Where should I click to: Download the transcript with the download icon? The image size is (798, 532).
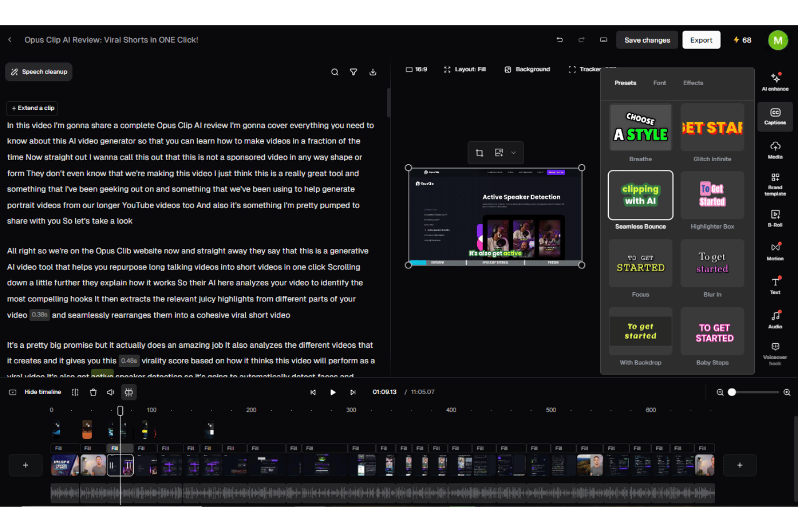point(373,72)
